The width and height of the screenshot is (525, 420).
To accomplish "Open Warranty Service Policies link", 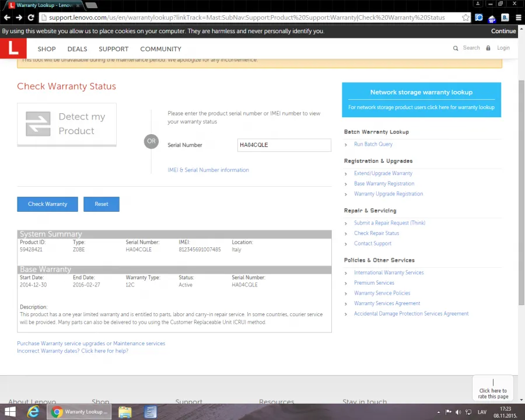I will point(382,293).
